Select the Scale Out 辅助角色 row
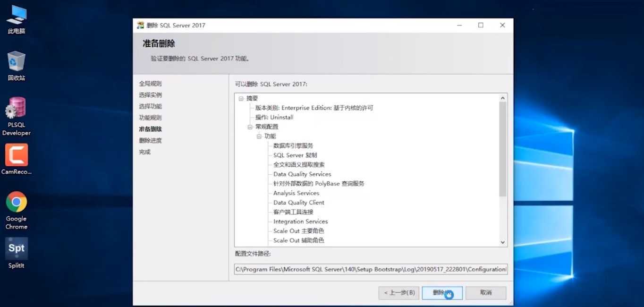Viewport: 644px width, 307px height. (x=299, y=240)
